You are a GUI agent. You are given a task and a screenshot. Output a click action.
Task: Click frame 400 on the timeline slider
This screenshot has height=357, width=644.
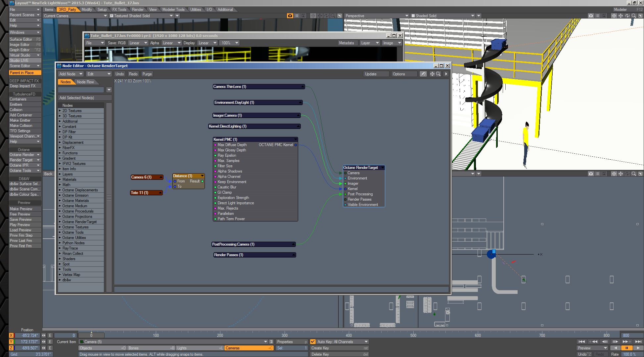pyautogui.click(x=349, y=335)
